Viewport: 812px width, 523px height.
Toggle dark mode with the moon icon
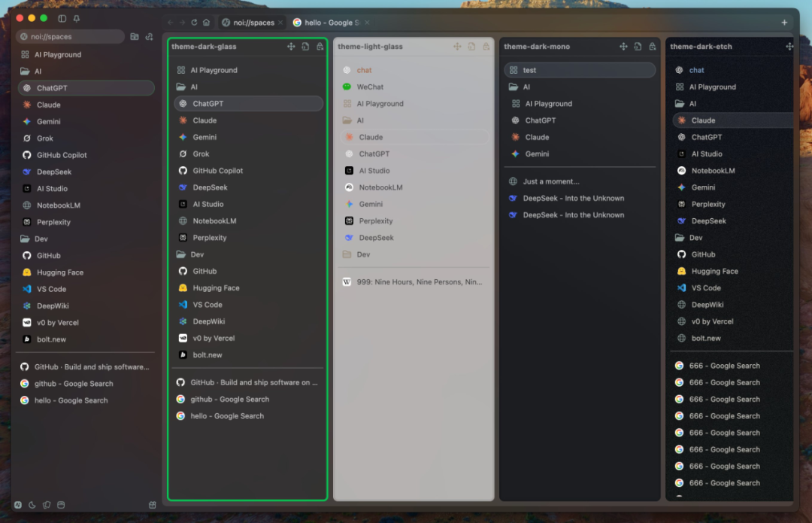coord(32,505)
